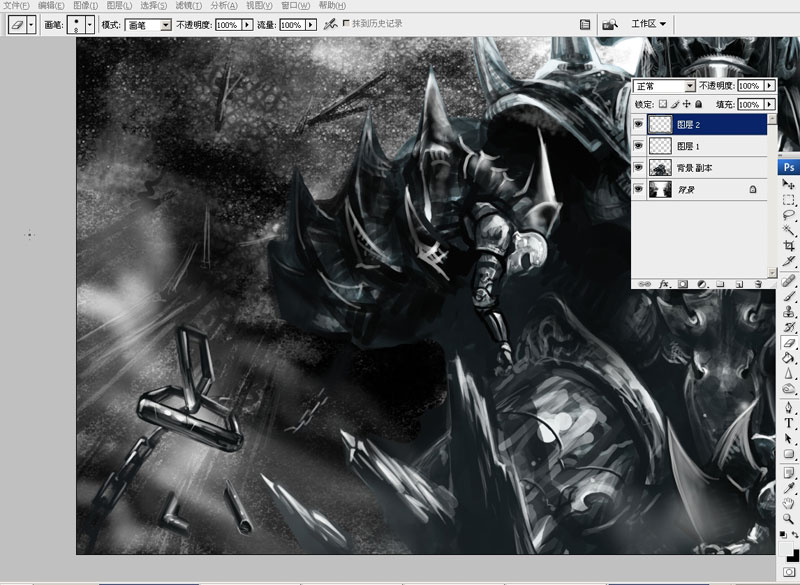The image size is (800, 585).
Task: Open 文件(F) menu
Action: click(x=17, y=6)
